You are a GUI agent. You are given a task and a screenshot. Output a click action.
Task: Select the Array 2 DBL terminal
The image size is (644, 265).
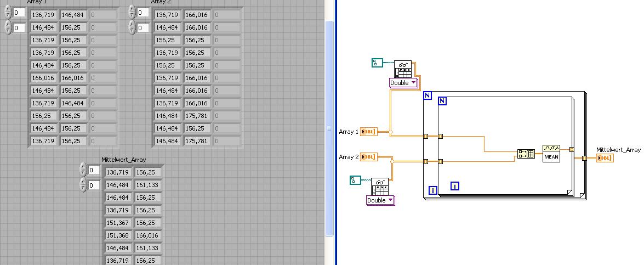click(369, 157)
